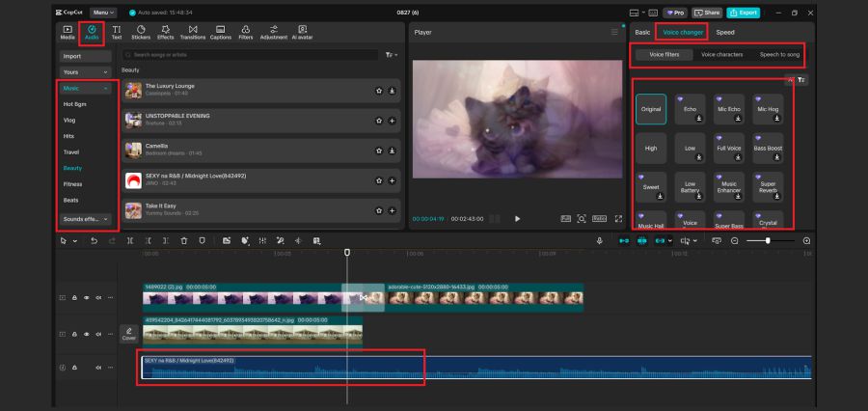The width and height of the screenshot is (868, 411).
Task: Switch to the Voice characters tab
Action: point(721,55)
